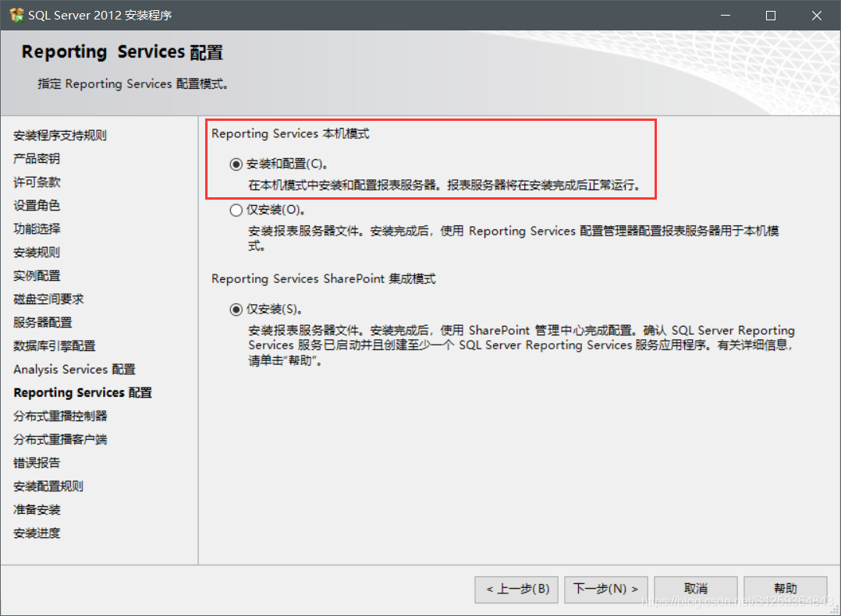Open help with the 帮助 button
The width and height of the screenshot is (841, 616).
point(785,589)
